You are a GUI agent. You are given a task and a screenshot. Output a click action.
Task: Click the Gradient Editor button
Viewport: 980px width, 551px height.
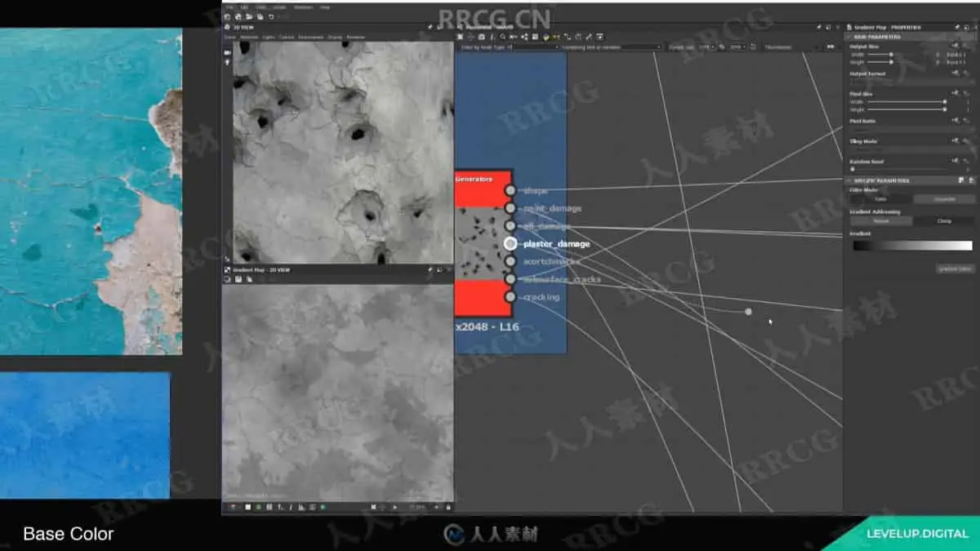[x=955, y=269]
